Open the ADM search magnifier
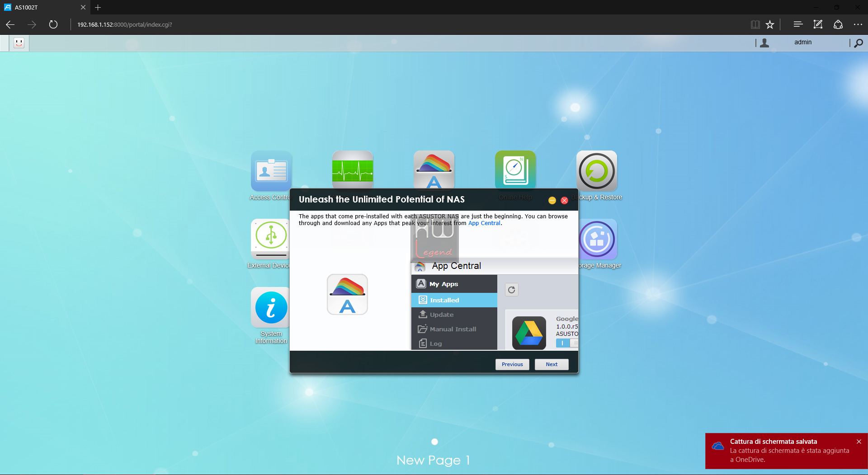The image size is (868, 475). coord(859,43)
